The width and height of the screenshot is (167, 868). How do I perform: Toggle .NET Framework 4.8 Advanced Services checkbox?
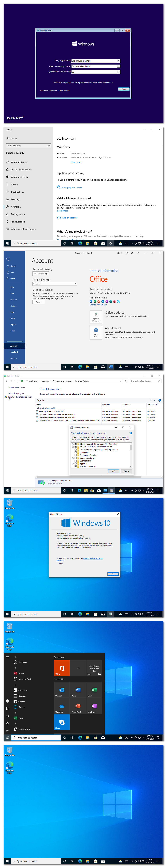coord(75,447)
